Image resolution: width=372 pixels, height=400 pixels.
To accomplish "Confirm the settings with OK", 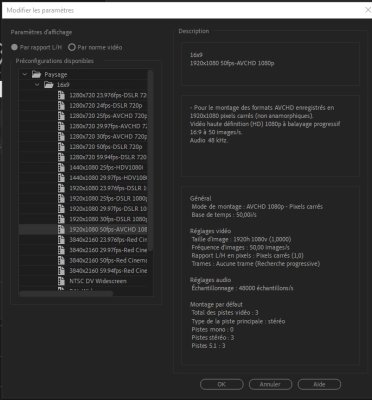I will click(222, 384).
